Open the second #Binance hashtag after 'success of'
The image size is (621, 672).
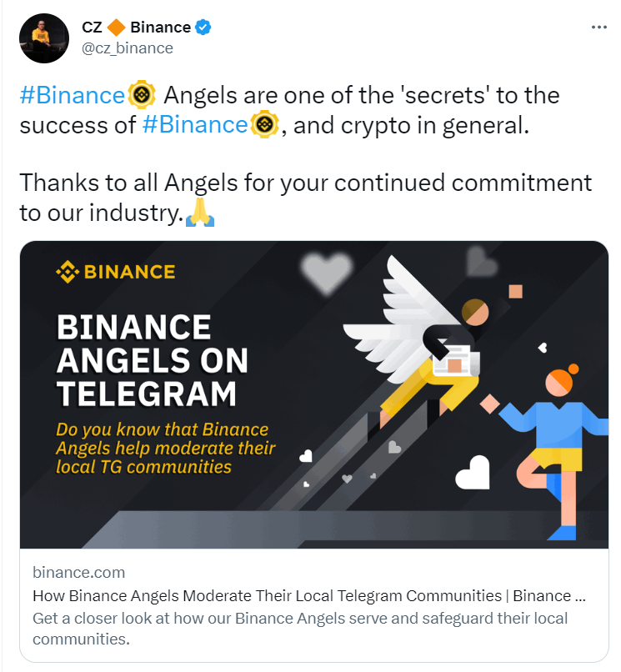pyautogui.click(x=195, y=125)
